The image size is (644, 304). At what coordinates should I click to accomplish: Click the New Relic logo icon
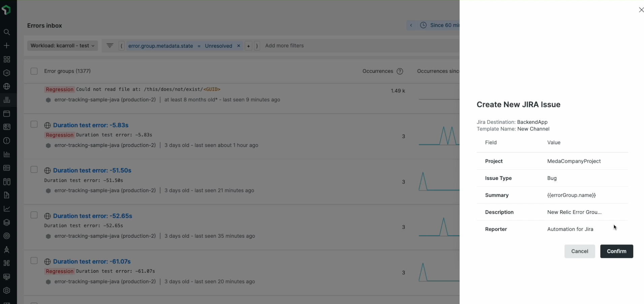[x=6, y=10]
